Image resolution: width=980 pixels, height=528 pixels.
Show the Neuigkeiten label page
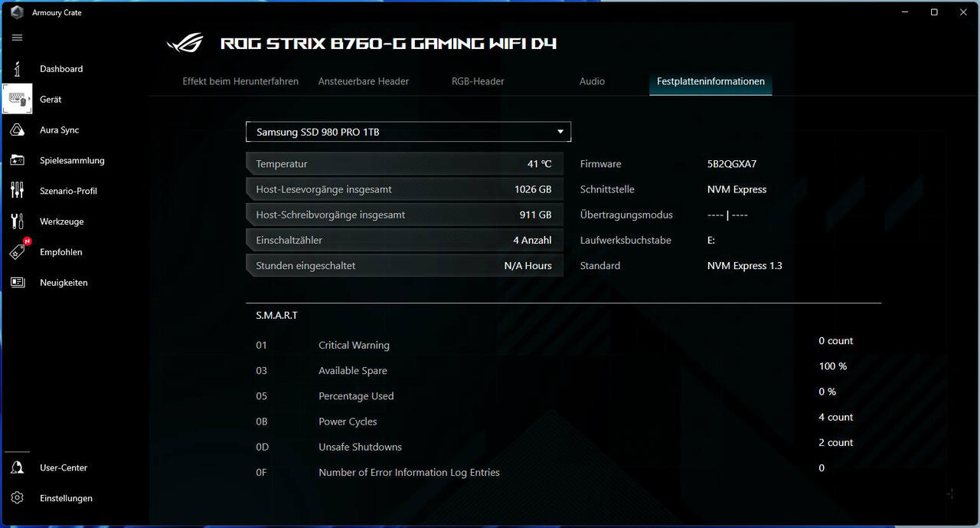pos(64,283)
